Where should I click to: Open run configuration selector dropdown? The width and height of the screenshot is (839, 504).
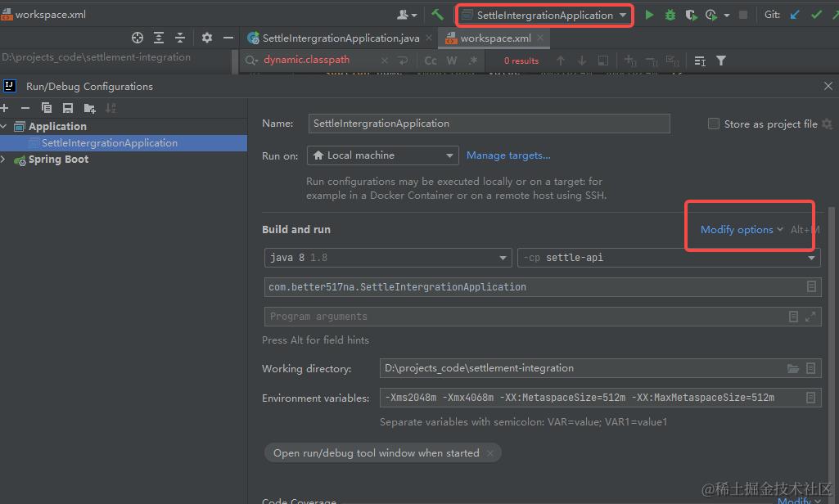(x=544, y=15)
